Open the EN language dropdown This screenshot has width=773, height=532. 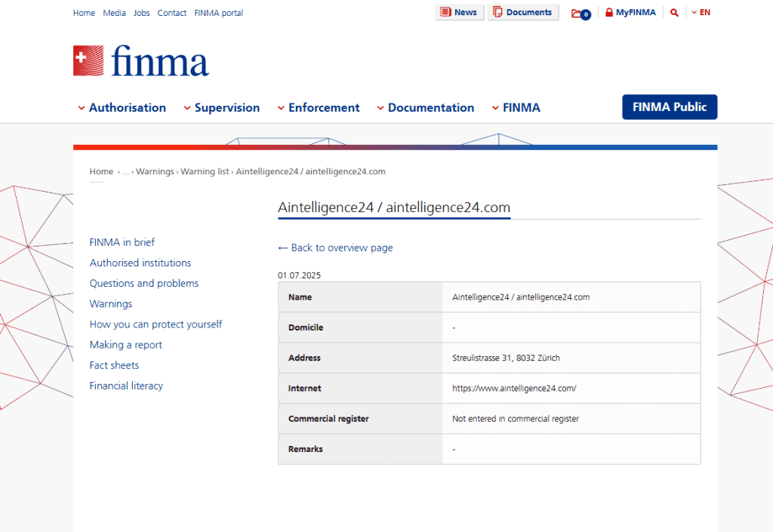(701, 12)
